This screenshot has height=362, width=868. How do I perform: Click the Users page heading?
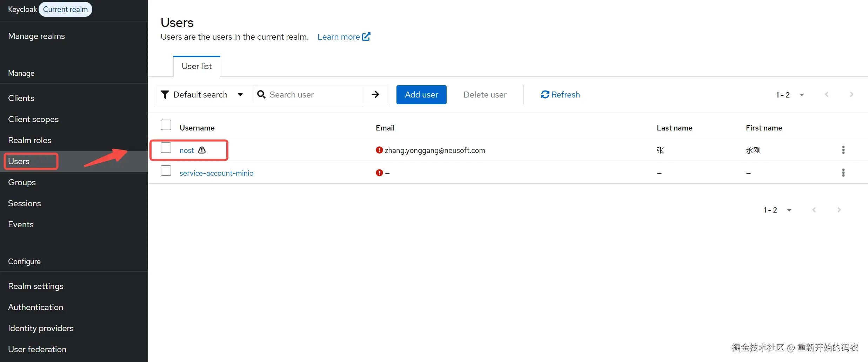[177, 22]
